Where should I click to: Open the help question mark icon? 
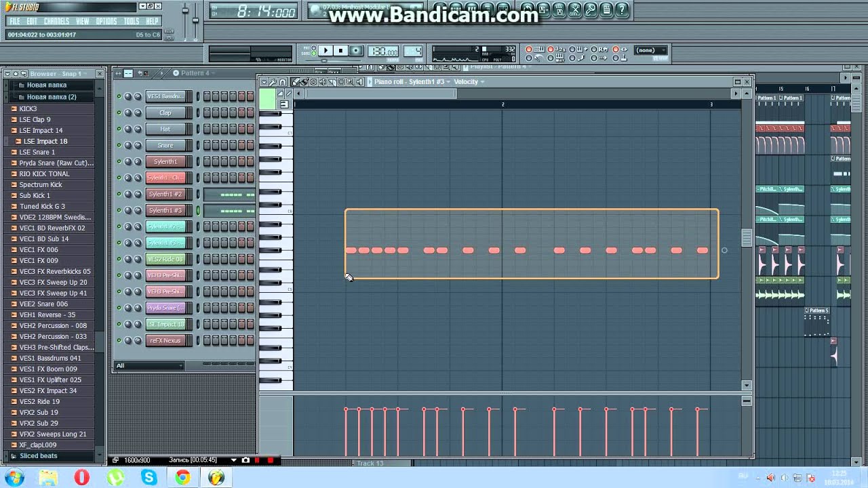622,9
